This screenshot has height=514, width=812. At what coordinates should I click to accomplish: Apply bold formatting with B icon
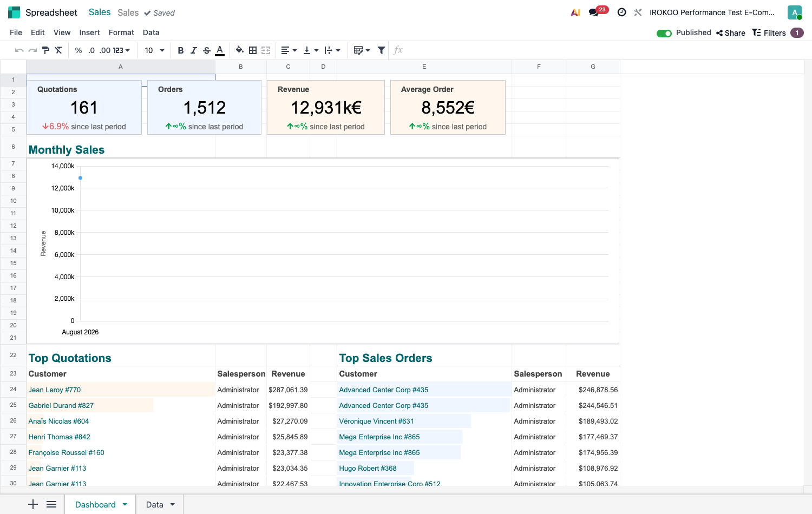coord(180,50)
